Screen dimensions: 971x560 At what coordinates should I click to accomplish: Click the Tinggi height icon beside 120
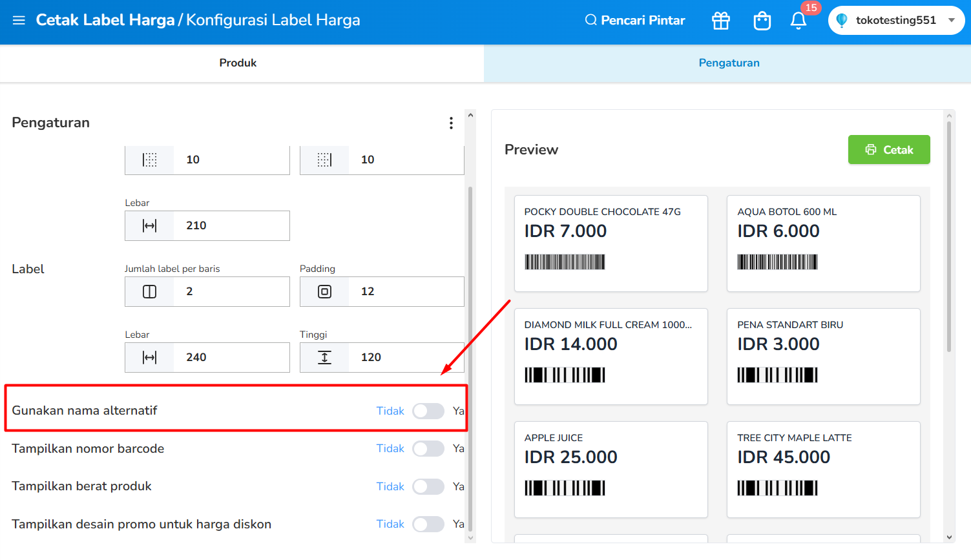tap(325, 357)
